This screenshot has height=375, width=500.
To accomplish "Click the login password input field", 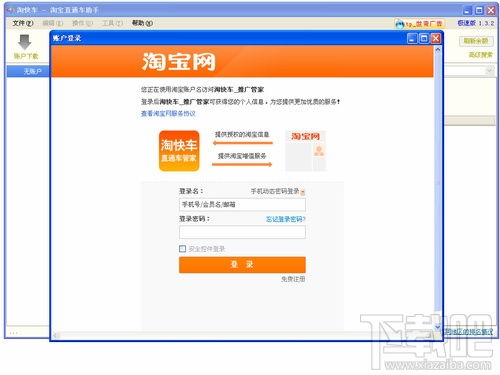I will (x=242, y=232).
